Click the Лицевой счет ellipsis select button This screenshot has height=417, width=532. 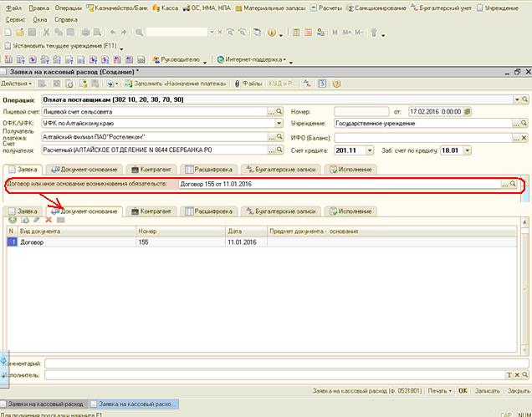click(271, 111)
